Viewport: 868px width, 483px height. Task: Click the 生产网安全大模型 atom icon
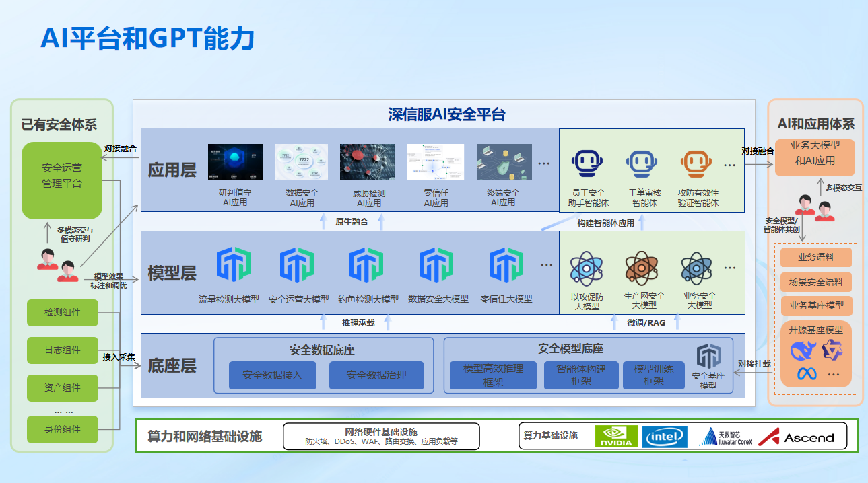click(x=642, y=269)
